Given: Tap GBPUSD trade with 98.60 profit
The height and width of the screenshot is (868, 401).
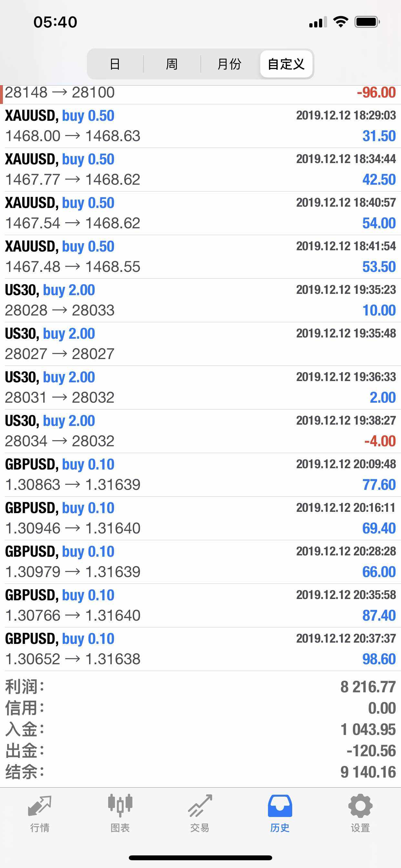Looking at the screenshot, I should point(200,649).
